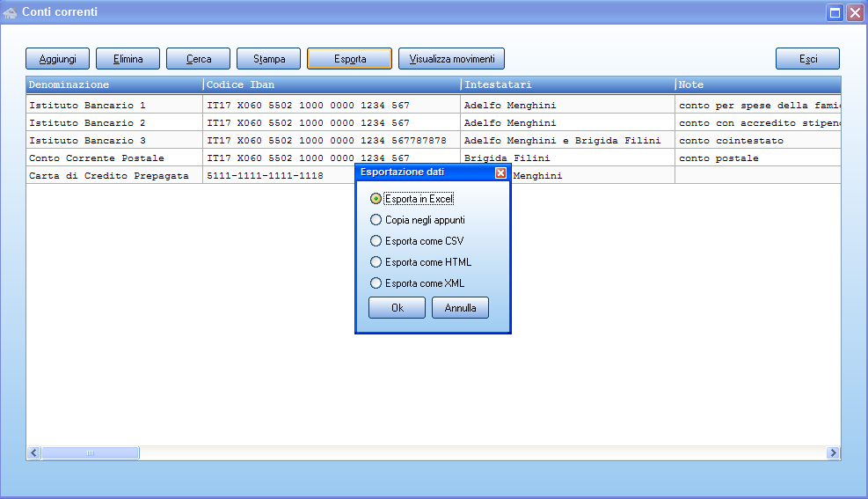Open the Cerca search button

coord(198,59)
